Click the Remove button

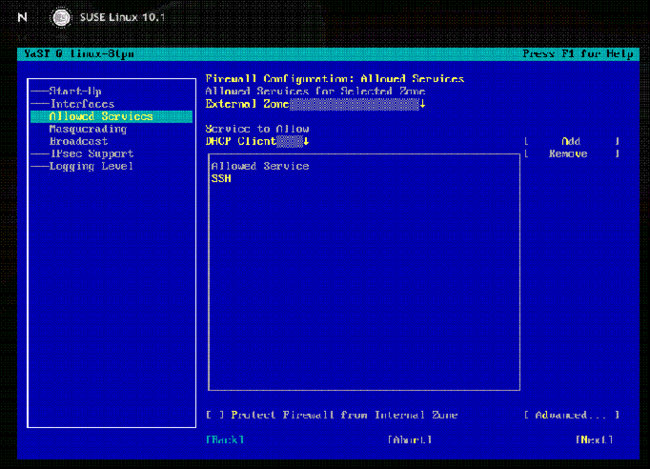click(x=572, y=154)
